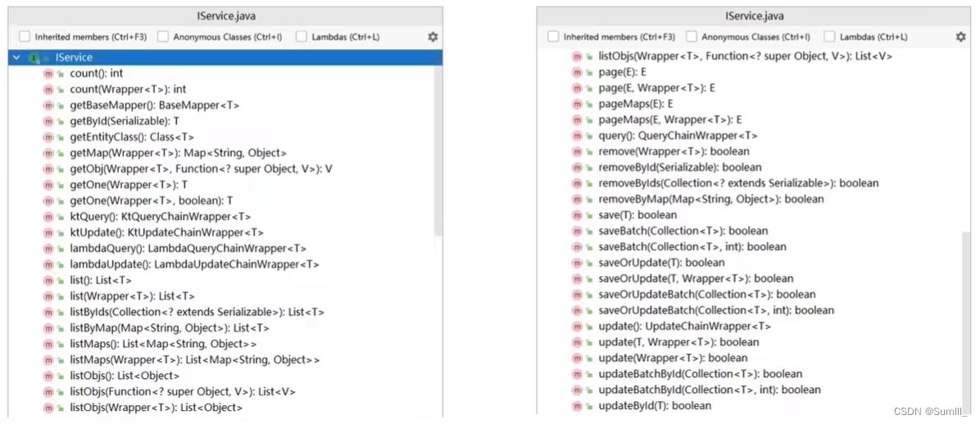Select query(): QueryChainWrapper<T> method entry
Screen dimensions: 980x424
pyautogui.click(x=678, y=136)
